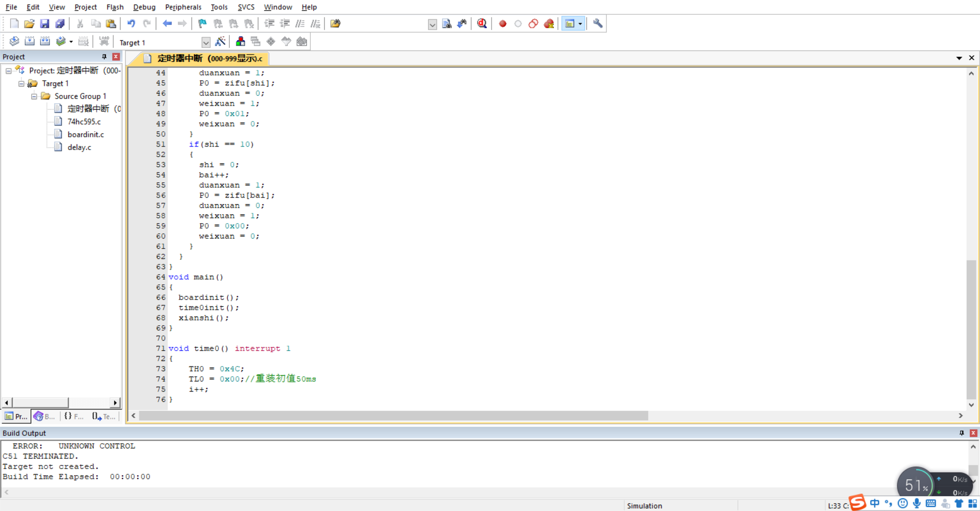Click the Manage Multi-Project Workspace icon
Image resolution: width=980 pixels, height=511 pixels.
pyautogui.click(x=256, y=41)
